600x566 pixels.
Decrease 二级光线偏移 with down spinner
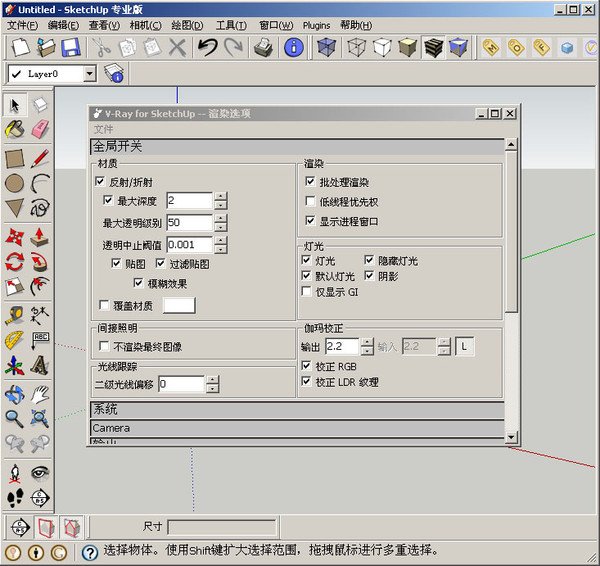coord(212,388)
